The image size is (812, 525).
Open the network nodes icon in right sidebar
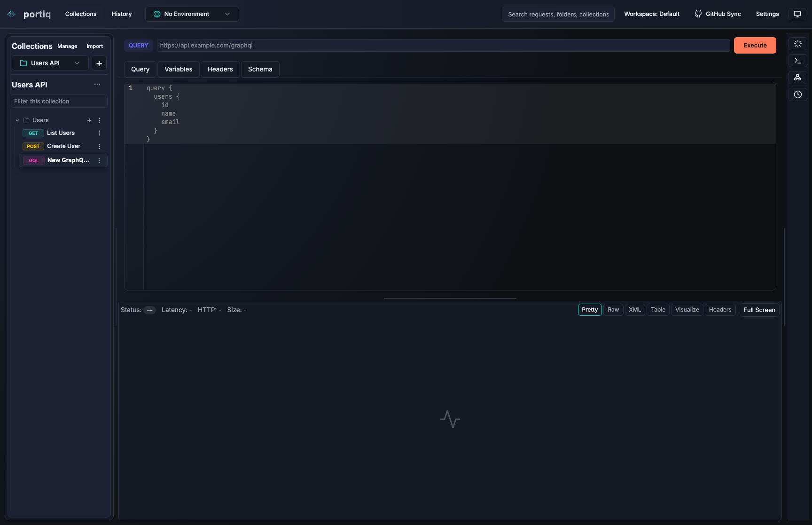tap(798, 78)
